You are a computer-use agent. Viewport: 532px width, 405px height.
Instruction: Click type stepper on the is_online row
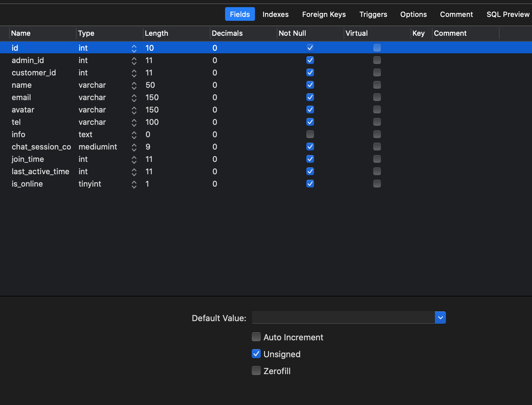pyautogui.click(x=134, y=184)
